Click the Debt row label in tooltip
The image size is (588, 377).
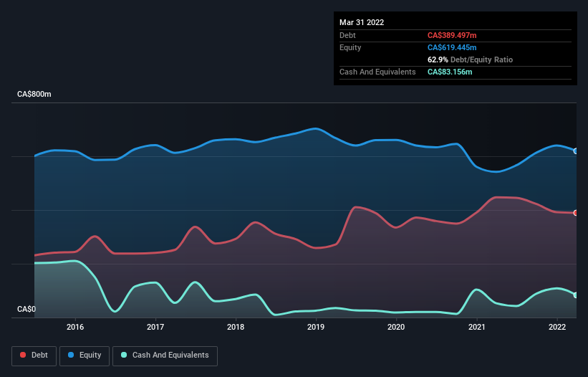click(347, 35)
